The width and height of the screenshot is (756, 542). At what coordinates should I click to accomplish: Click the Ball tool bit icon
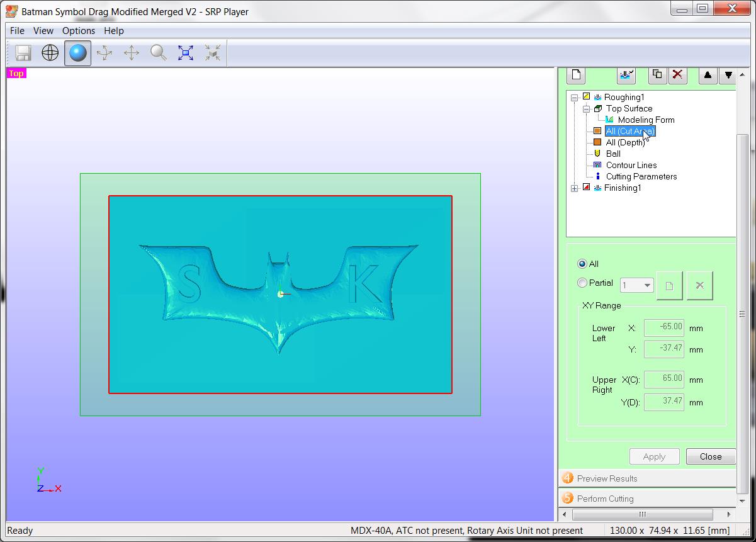[597, 154]
